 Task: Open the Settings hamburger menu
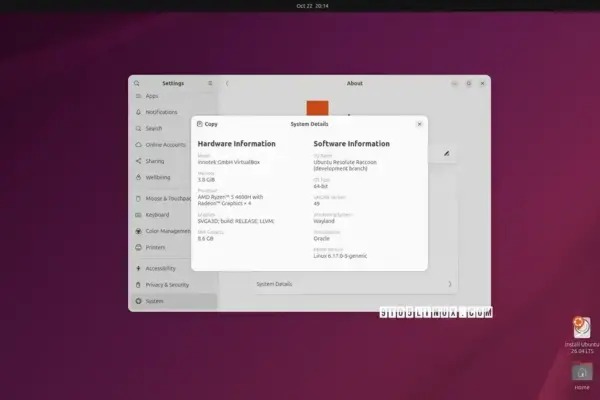pos(210,83)
